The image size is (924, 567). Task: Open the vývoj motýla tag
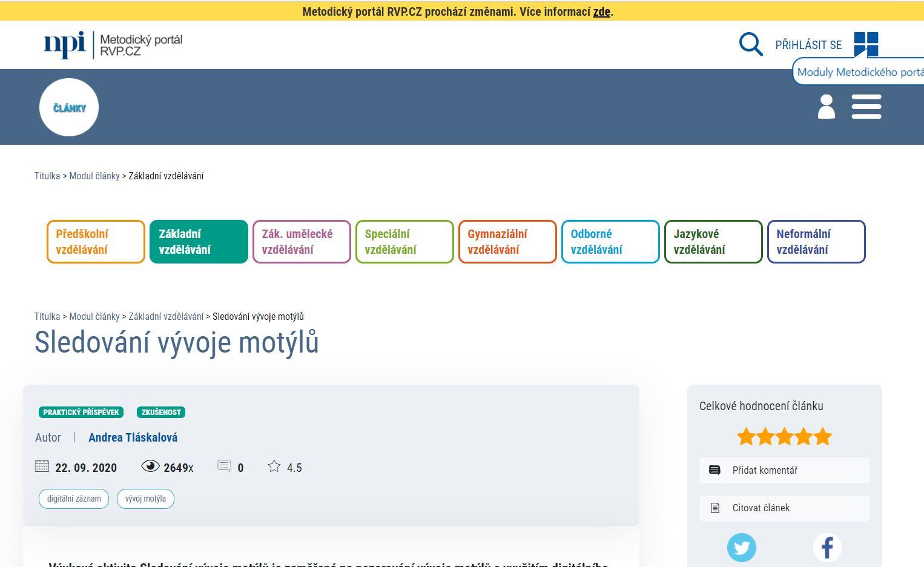[x=145, y=499]
